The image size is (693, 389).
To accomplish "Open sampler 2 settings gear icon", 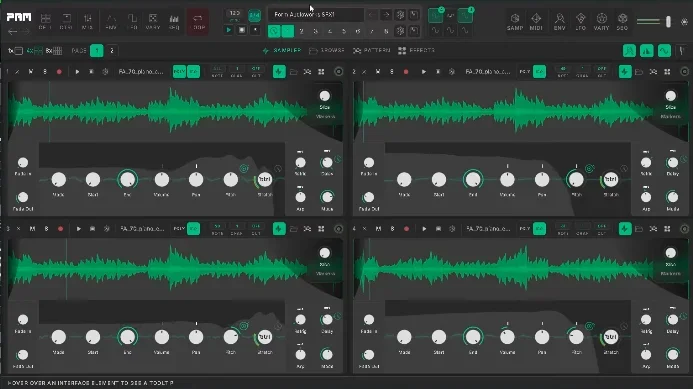I will click(x=452, y=72).
